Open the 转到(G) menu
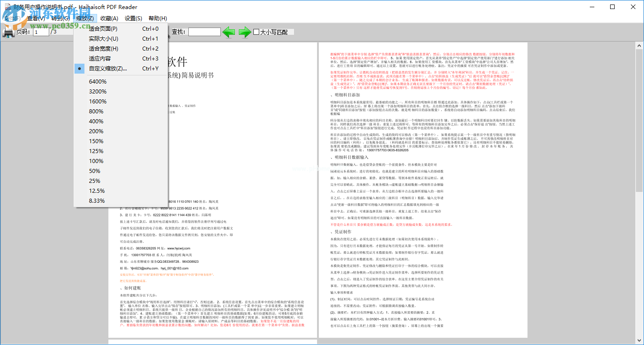 [61, 19]
